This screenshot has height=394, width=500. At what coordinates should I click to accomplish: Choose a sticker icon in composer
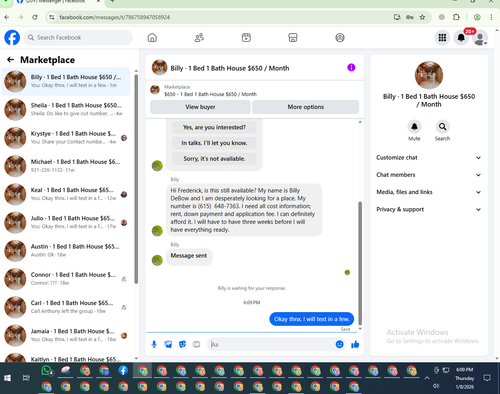pyautogui.click(x=182, y=344)
